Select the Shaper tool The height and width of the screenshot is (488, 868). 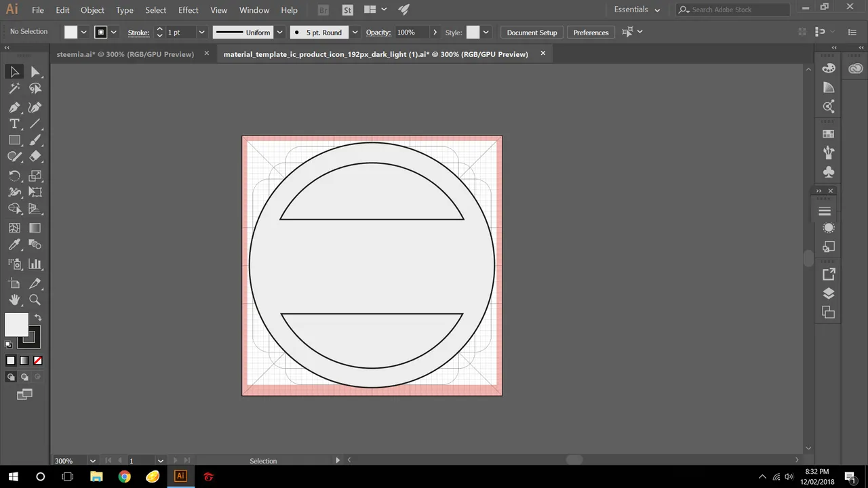click(14, 157)
